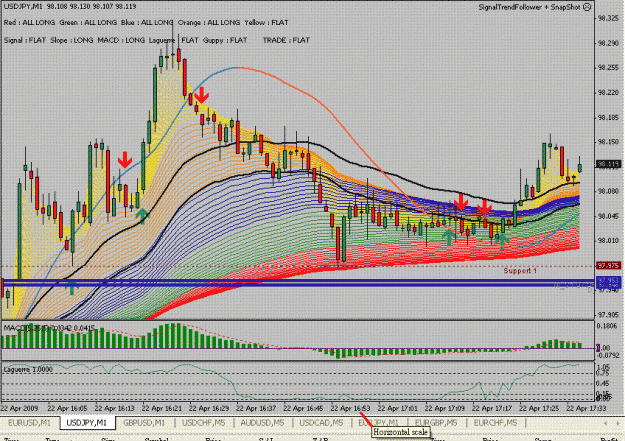Click the SnapShot circle-x icon at top right

coord(587,7)
